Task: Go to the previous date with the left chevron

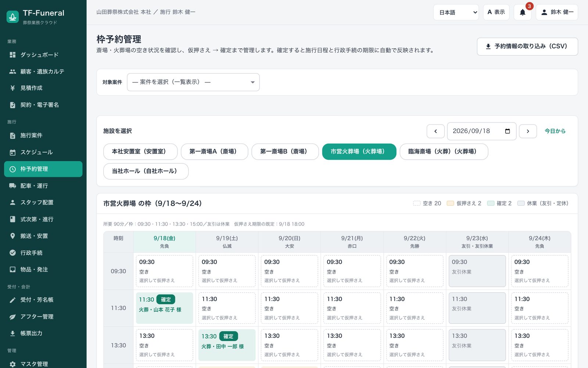Action: click(x=435, y=131)
